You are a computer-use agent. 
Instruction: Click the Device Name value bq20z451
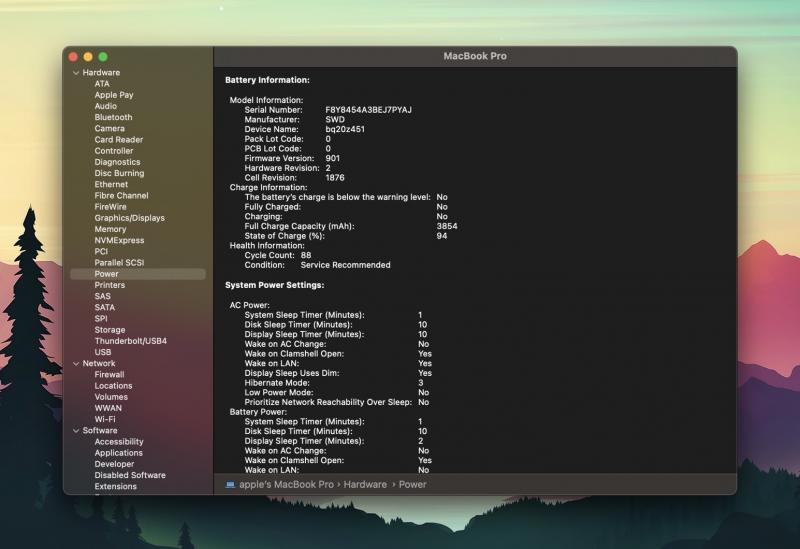click(x=345, y=130)
